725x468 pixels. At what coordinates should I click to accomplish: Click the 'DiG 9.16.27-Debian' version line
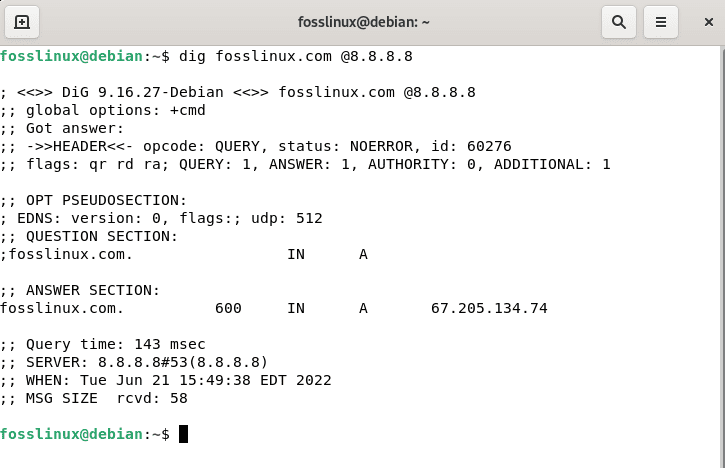tap(238, 92)
